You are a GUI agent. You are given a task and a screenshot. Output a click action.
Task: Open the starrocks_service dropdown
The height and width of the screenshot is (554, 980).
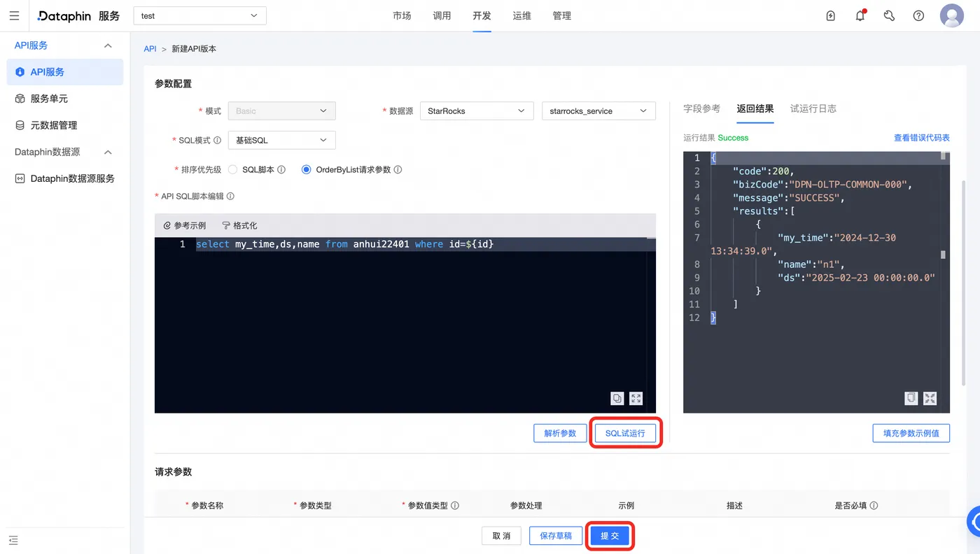[x=598, y=111]
